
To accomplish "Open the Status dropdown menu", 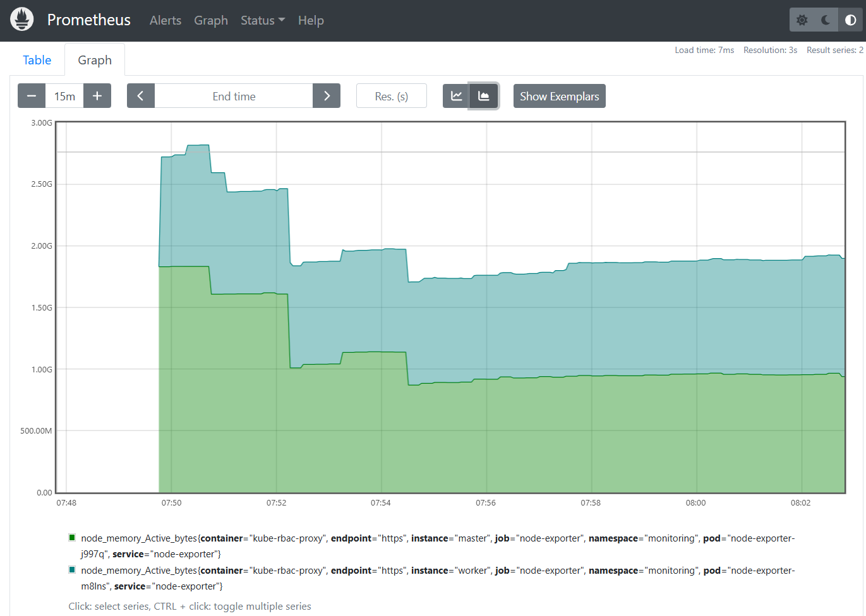I will (x=263, y=20).
